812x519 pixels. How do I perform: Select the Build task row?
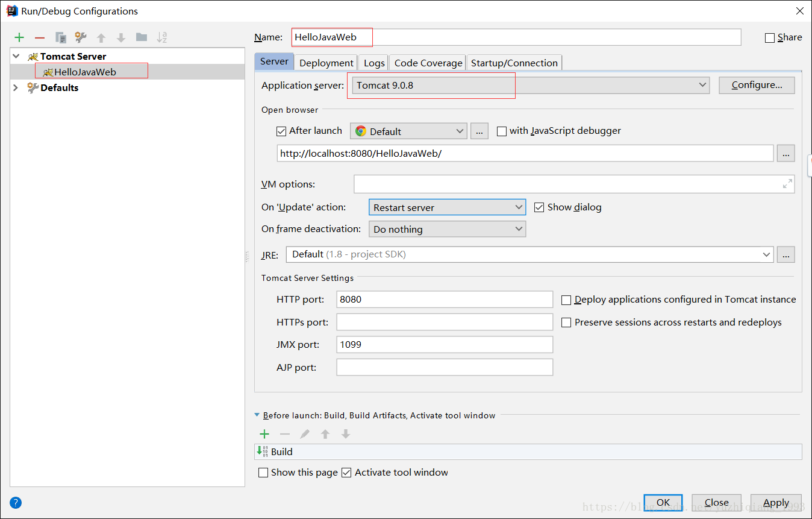(x=528, y=452)
